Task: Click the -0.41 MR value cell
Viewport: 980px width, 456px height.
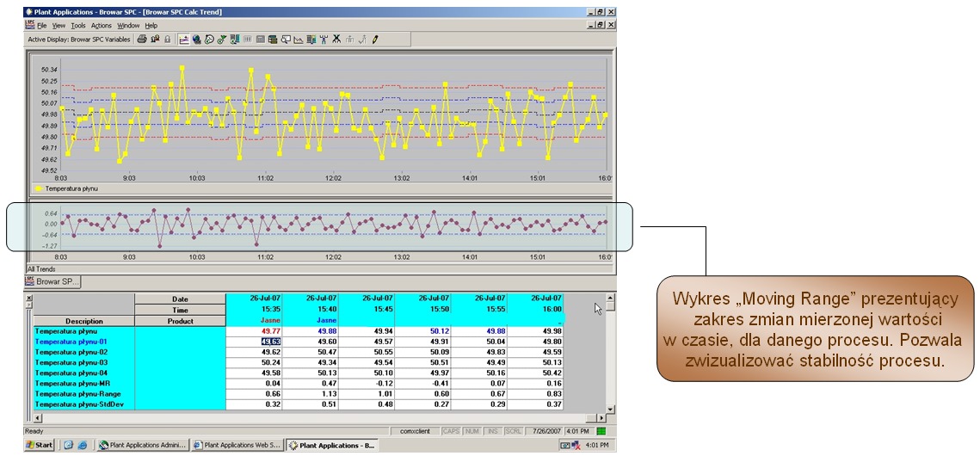Action: click(x=422, y=384)
